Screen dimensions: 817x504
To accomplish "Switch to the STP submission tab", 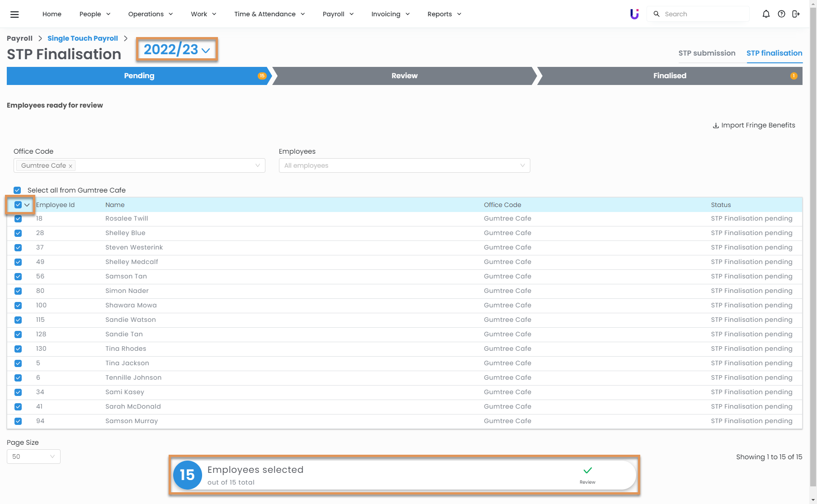I will coord(707,53).
